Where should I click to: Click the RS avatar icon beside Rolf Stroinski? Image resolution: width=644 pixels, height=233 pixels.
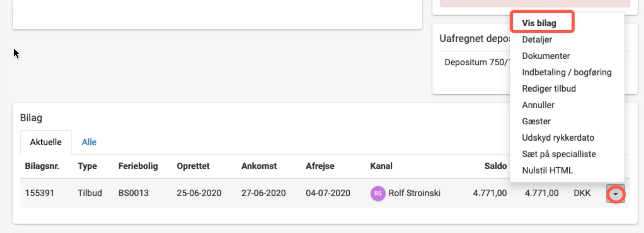click(378, 193)
